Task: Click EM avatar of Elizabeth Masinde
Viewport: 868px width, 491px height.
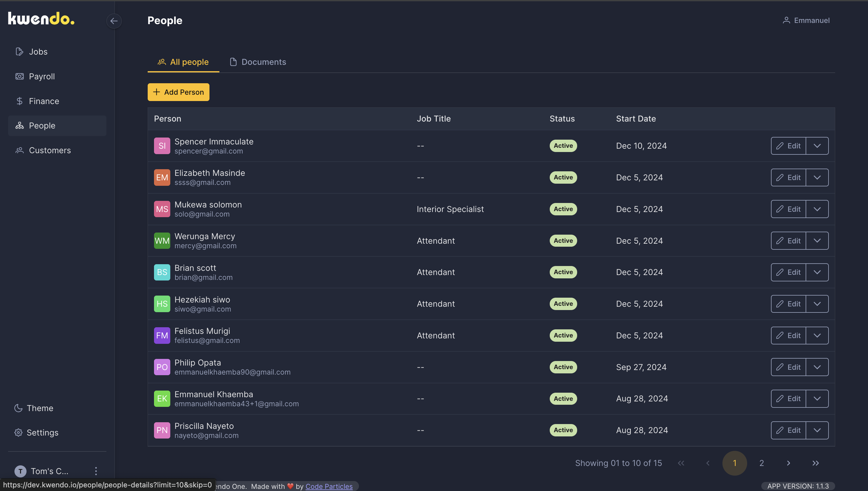Action: (x=162, y=177)
